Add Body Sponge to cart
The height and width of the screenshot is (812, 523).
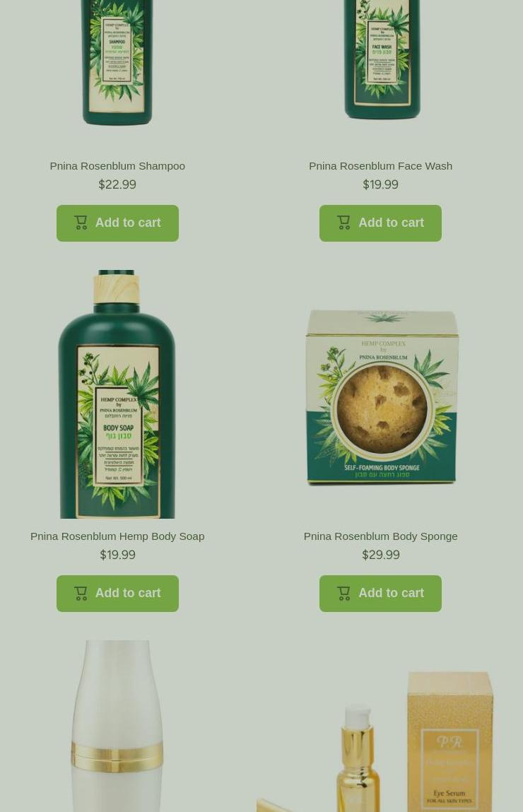[381, 594]
